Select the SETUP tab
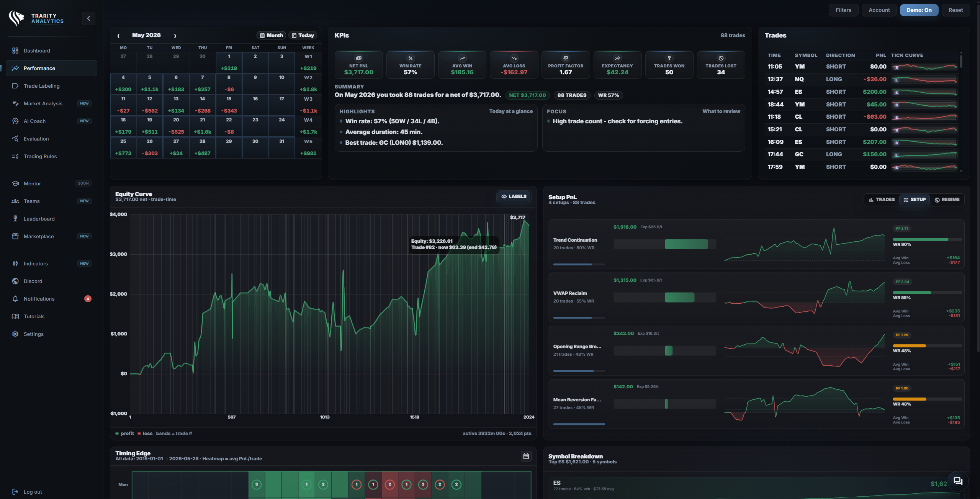 tap(915, 200)
